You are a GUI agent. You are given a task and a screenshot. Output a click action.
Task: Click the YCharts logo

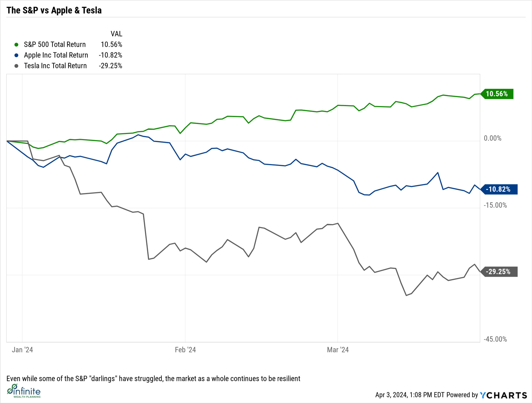(503, 395)
